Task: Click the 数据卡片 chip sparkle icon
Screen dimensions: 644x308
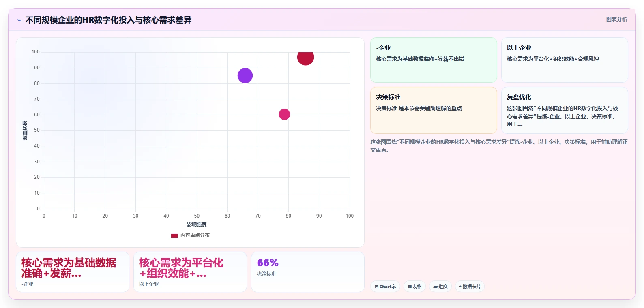Action: click(460, 287)
